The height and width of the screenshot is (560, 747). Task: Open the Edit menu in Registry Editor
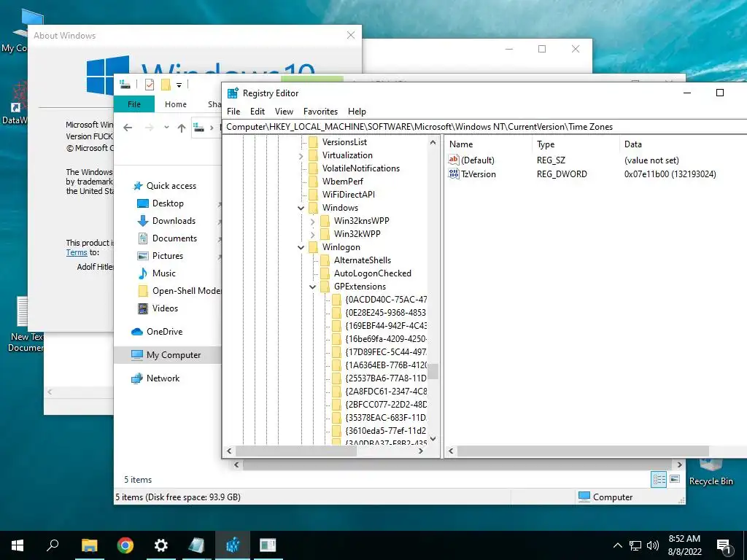[258, 112]
